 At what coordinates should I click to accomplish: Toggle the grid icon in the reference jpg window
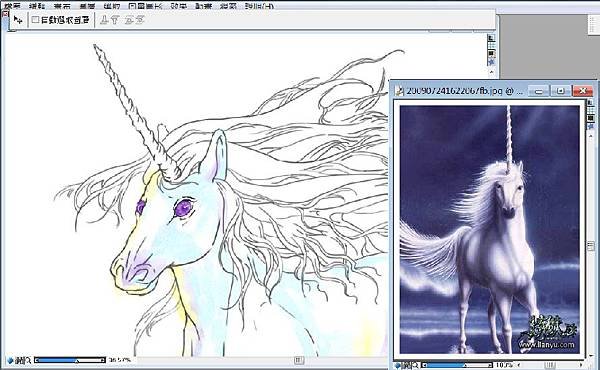pos(590,111)
